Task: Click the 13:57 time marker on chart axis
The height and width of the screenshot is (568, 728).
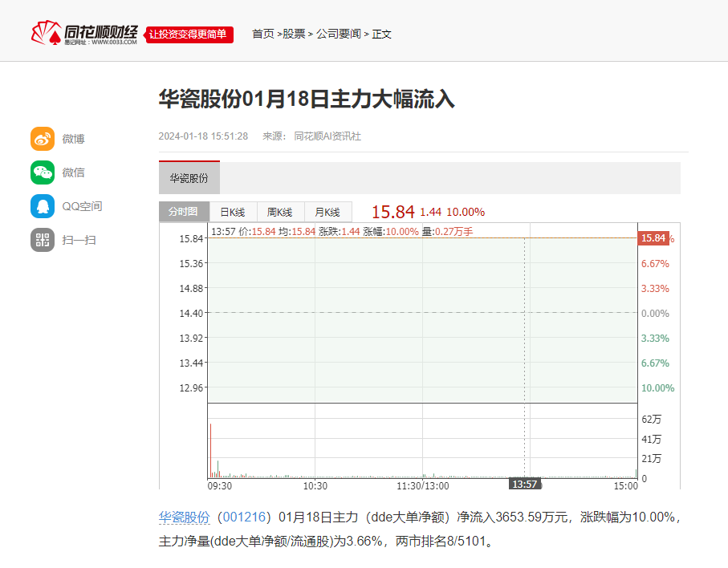Action: click(x=525, y=484)
